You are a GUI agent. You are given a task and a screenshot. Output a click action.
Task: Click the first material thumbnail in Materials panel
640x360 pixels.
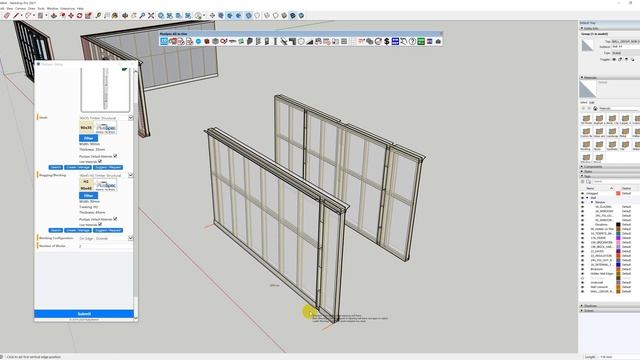tap(586, 120)
